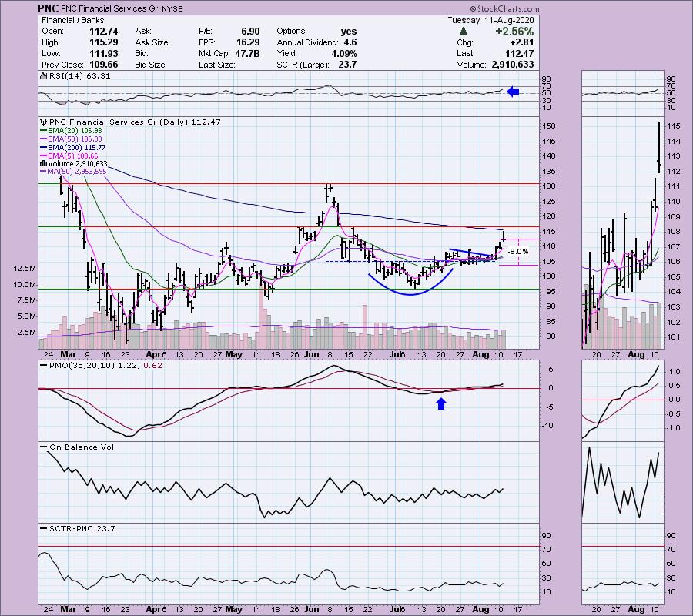Click the 'Last Size:' label

click(x=216, y=65)
